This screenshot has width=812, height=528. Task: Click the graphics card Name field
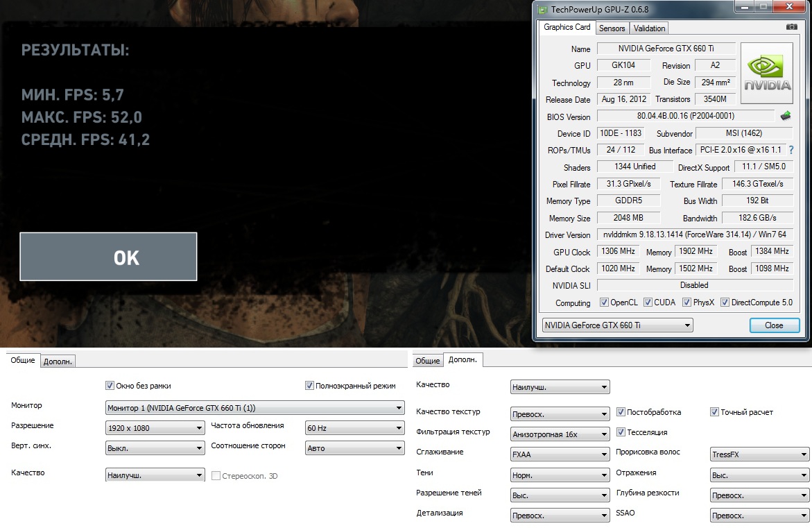pyautogui.click(x=666, y=48)
